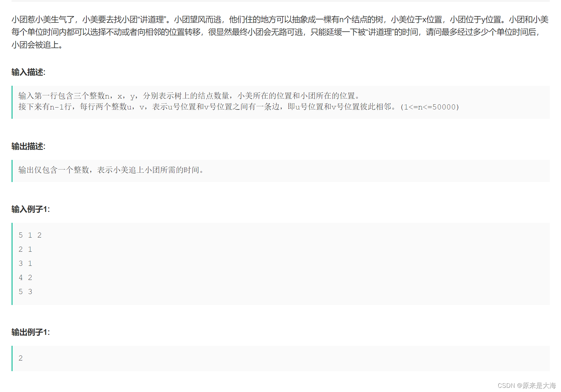Click the sample input line '4 2'
This screenshot has width=561, height=392.
pyautogui.click(x=25, y=278)
